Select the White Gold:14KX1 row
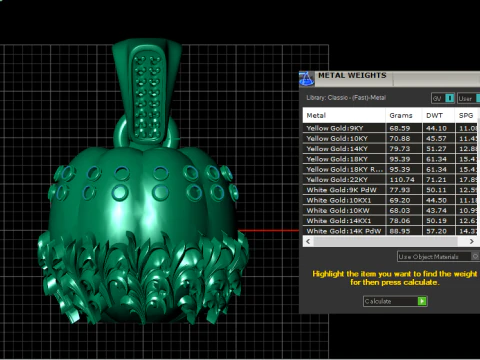This screenshot has width=480, height=360. 390,221
